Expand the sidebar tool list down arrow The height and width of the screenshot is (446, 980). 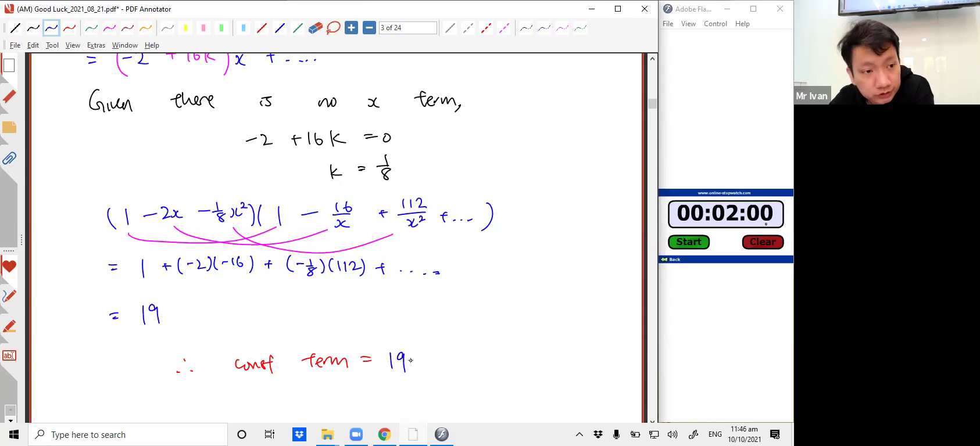[x=10, y=420]
